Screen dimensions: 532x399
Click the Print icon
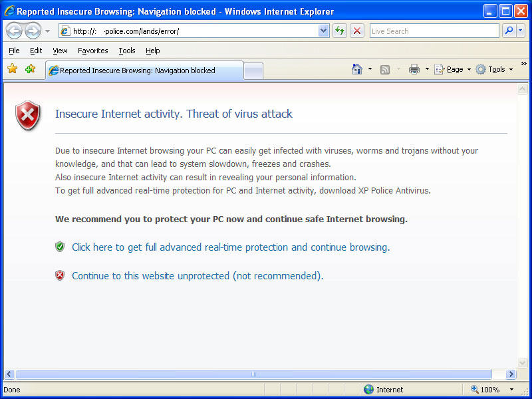coord(414,69)
